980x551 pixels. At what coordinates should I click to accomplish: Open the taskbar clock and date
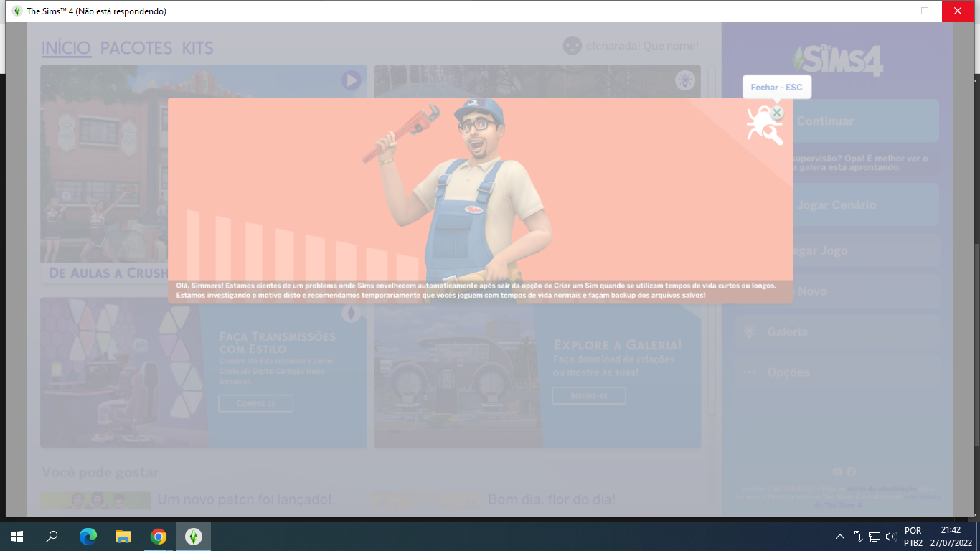pos(952,537)
